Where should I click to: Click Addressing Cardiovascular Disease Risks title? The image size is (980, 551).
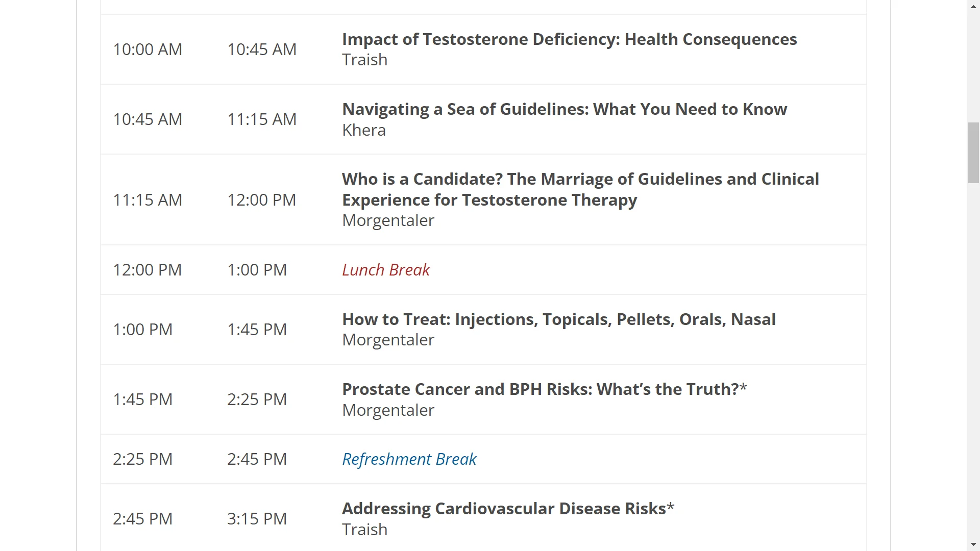(508, 509)
